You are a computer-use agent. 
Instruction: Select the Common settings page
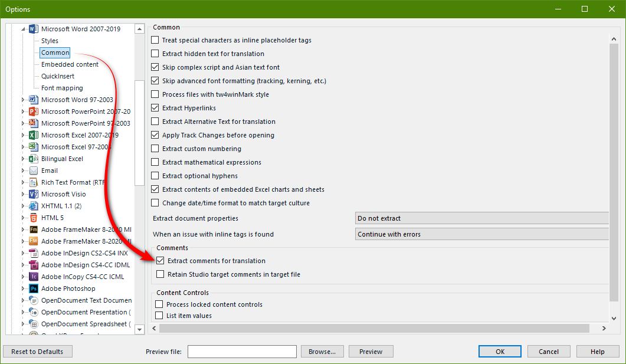click(x=55, y=53)
